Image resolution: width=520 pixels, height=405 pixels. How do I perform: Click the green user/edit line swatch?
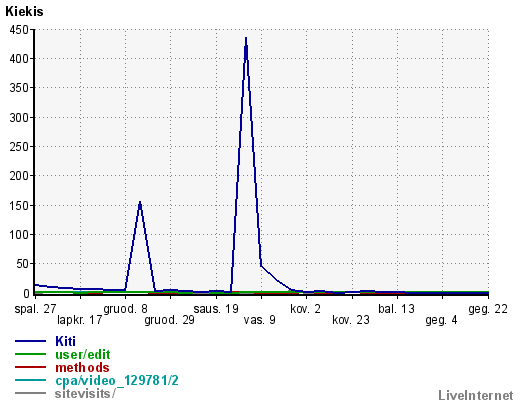(x=30, y=354)
